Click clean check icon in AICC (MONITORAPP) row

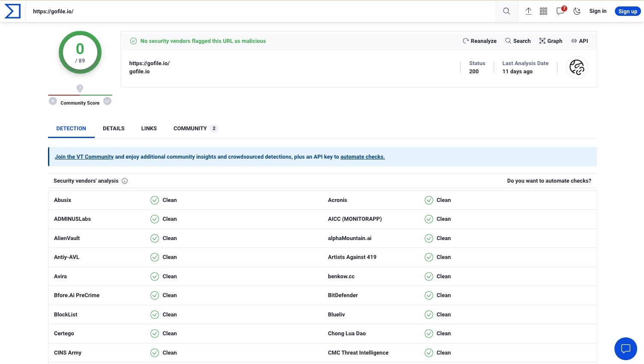[429, 219]
